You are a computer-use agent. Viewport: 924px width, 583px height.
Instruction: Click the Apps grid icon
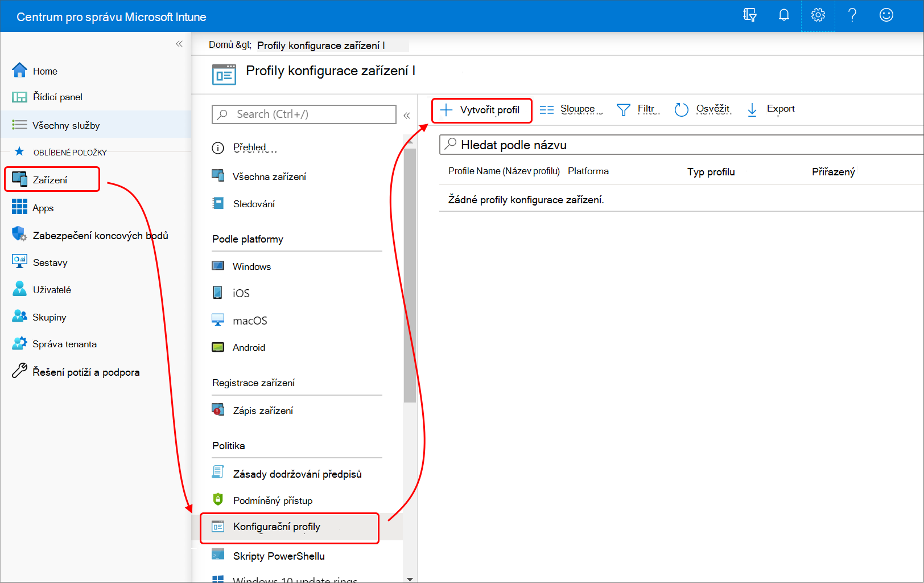(19, 207)
